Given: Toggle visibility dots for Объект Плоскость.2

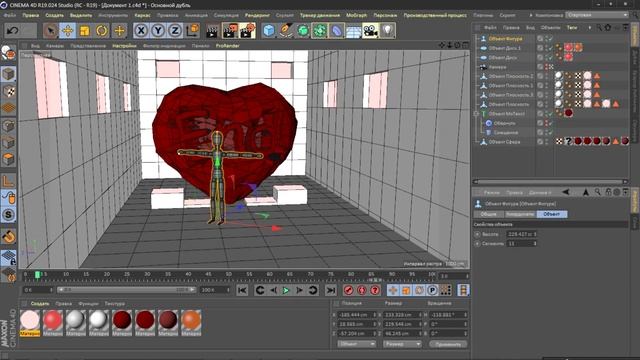Looking at the screenshot, I should [547, 76].
